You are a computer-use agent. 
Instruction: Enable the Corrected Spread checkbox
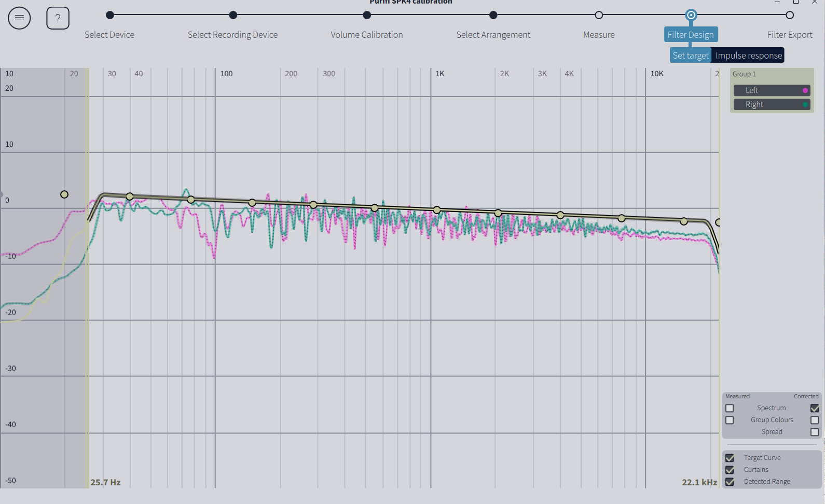815,432
